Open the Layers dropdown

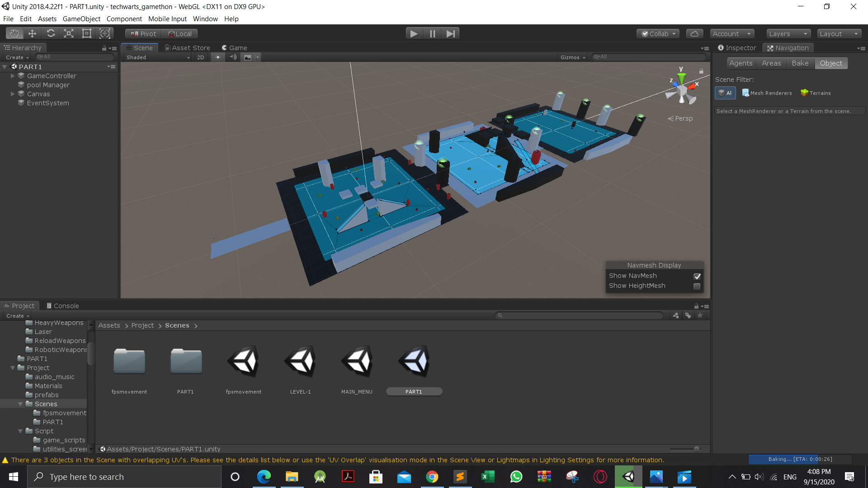tap(788, 33)
